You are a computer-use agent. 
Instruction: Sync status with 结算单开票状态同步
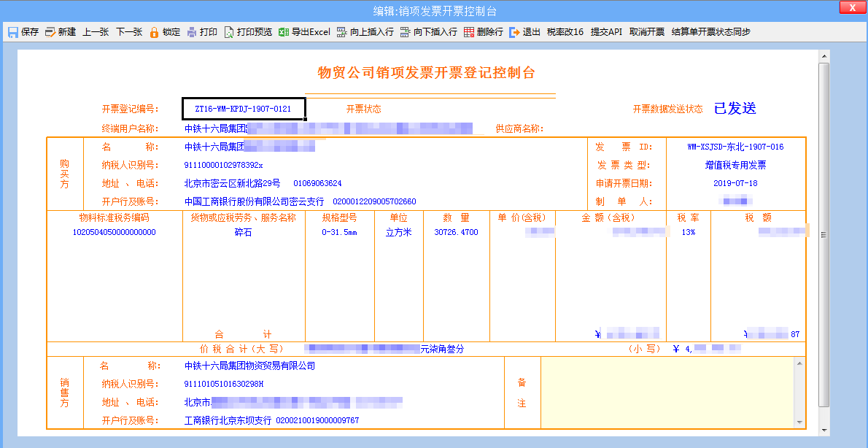click(710, 32)
